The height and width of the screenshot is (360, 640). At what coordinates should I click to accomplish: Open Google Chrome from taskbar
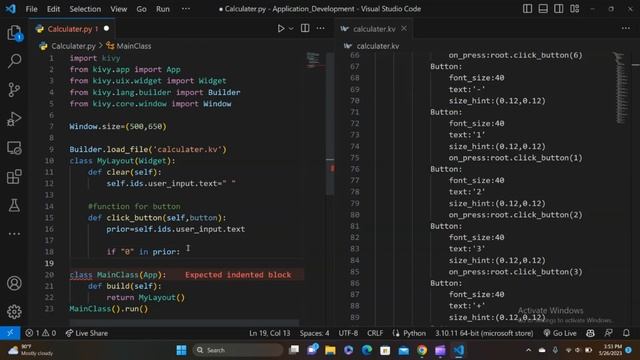422,350
